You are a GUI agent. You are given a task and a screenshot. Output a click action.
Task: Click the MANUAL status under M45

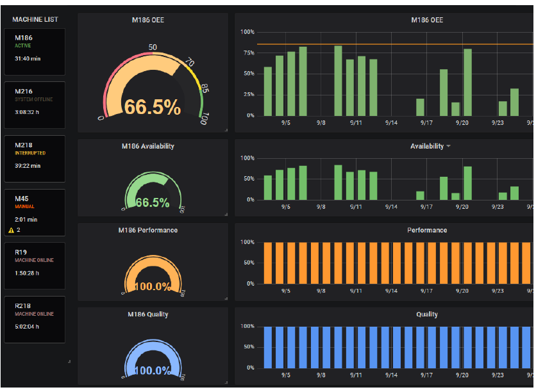pos(24,207)
